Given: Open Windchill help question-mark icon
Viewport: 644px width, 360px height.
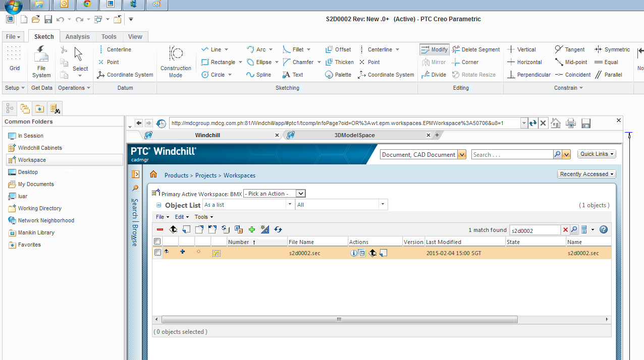Looking at the screenshot, I should [603, 229].
